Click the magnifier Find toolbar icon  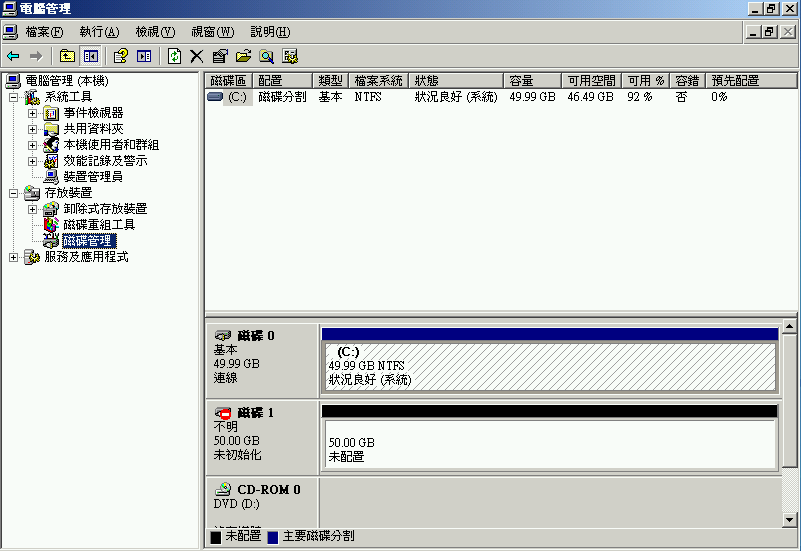tap(267, 56)
